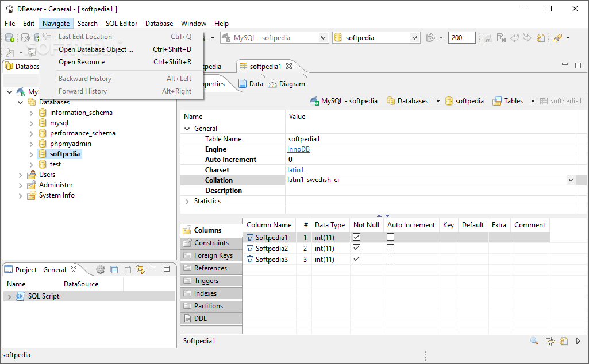589x364 pixels.
Task: Click the SQL Scripts folder icon
Action: point(21,296)
